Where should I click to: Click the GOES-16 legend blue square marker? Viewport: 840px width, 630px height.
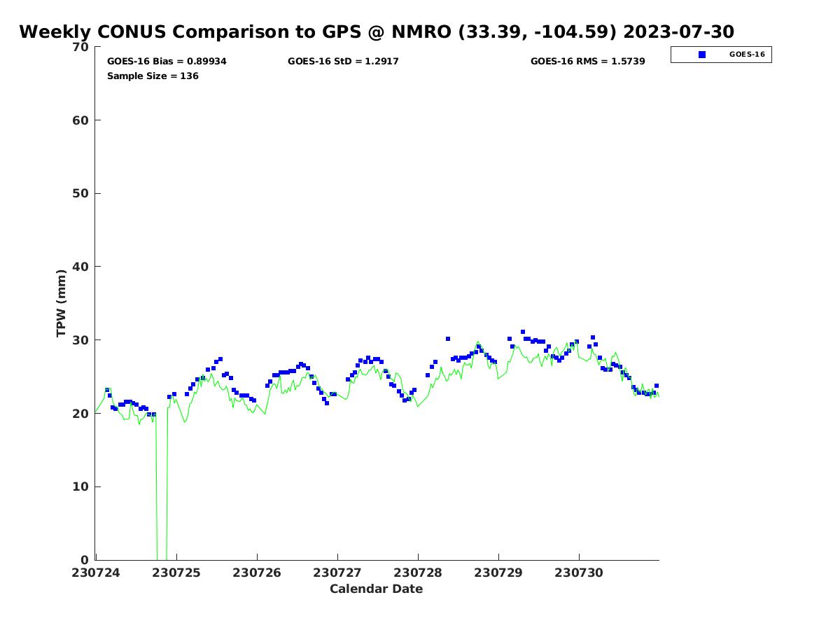pos(702,55)
